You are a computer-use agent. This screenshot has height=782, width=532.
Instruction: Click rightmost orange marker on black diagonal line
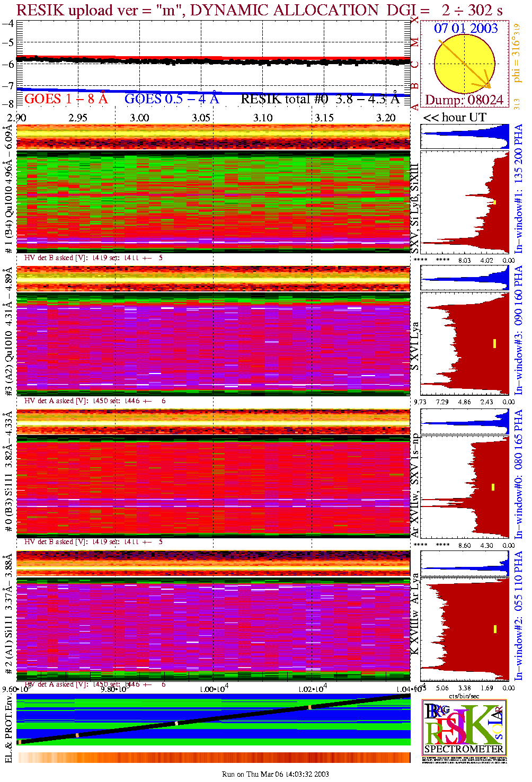tap(309, 707)
